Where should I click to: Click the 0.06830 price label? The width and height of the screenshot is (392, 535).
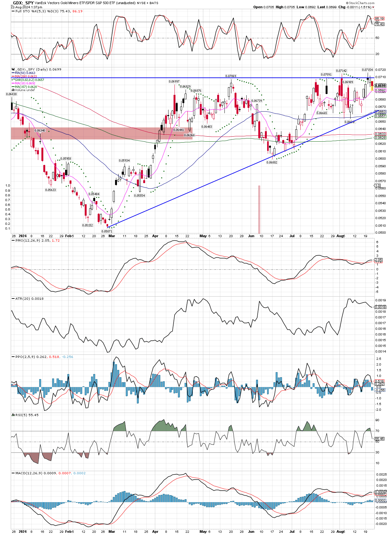point(12,94)
